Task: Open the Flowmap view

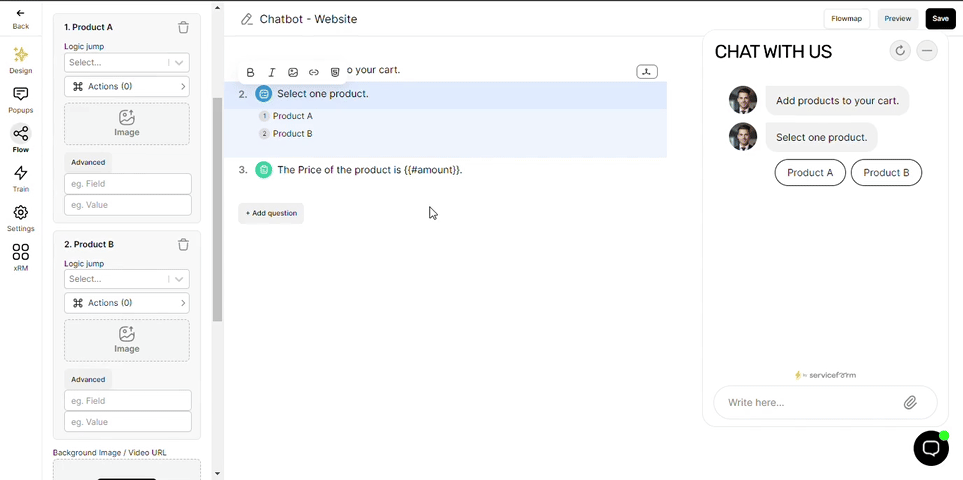Action: point(846,18)
